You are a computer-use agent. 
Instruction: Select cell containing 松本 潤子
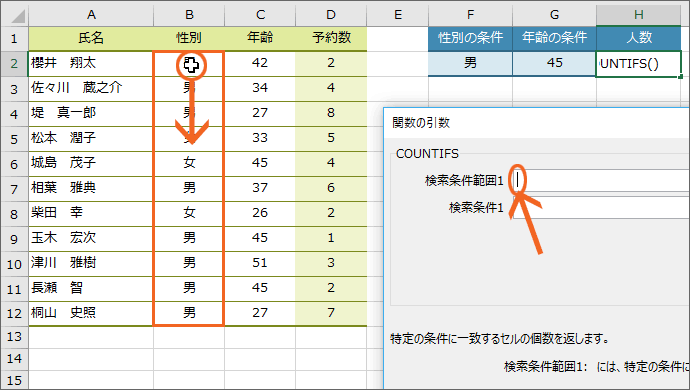coord(91,138)
